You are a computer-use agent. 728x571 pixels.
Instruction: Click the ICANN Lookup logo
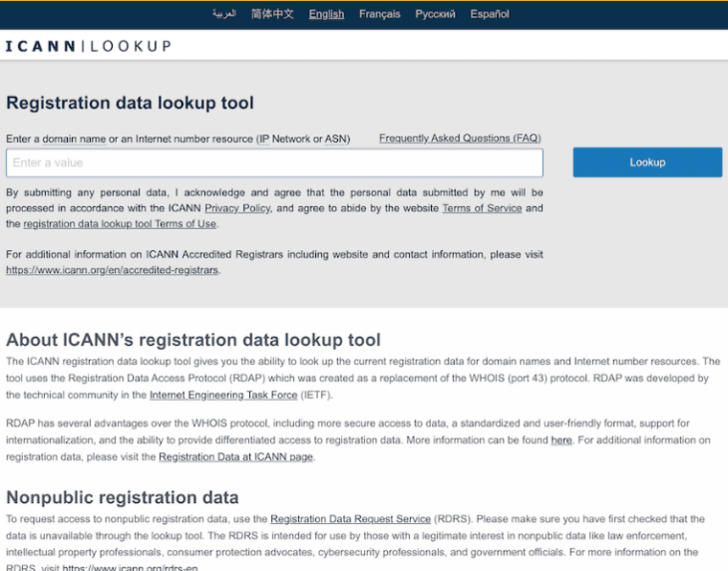pos(88,46)
